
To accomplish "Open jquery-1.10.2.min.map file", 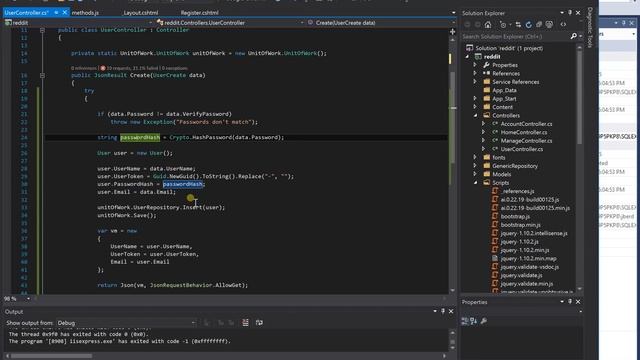I will pyautogui.click(x=528, y=258).
